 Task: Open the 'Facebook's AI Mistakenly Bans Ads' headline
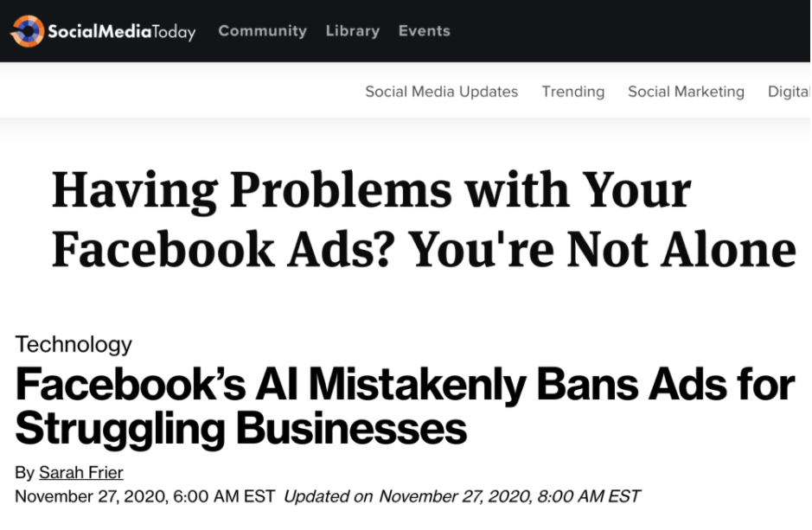pos(405,385)
